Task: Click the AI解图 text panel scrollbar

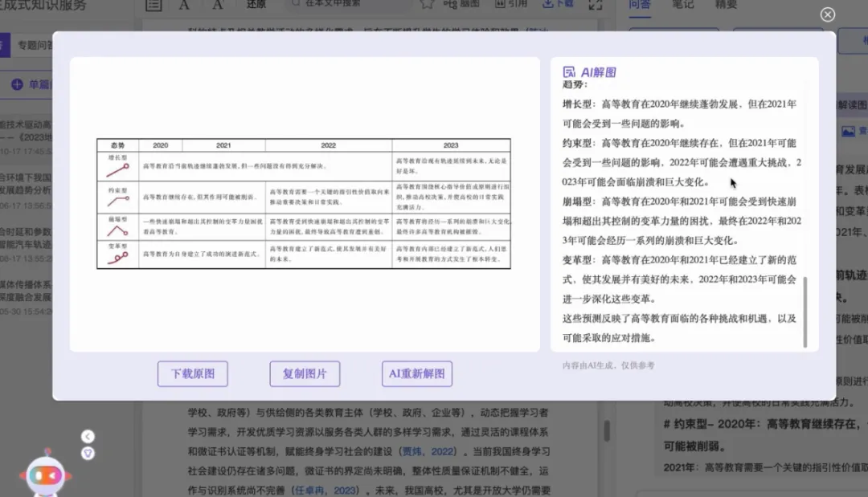Action: (x=805, y=312)
